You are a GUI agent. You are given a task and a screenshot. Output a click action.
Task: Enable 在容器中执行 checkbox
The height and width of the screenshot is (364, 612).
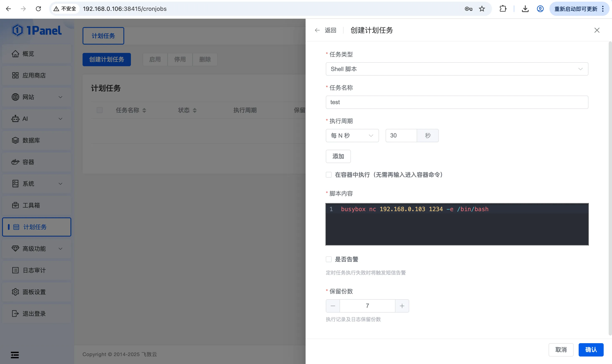[329, 175]
